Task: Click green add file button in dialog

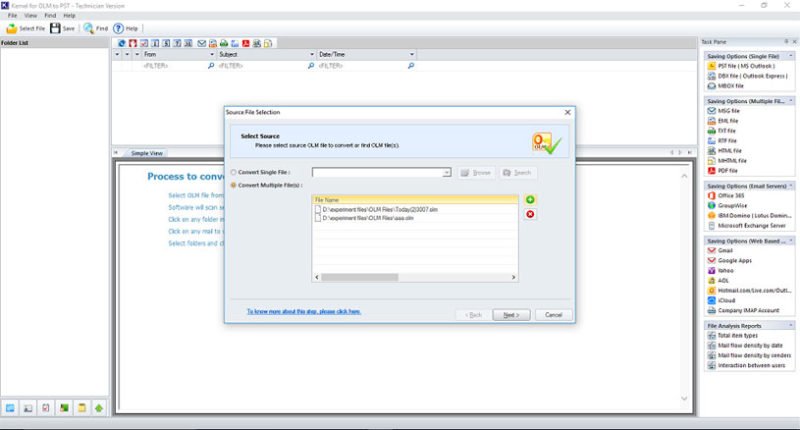Action: [530, 199]
